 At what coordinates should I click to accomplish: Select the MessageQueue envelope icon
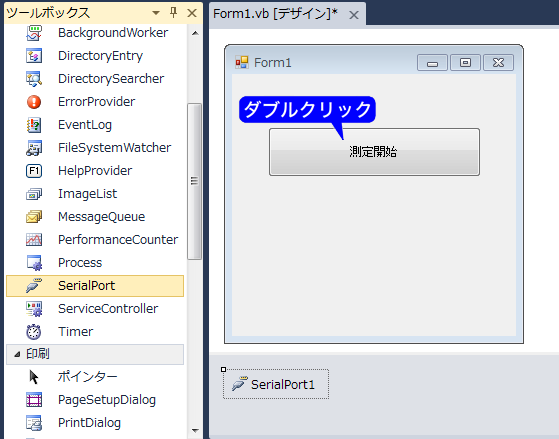pyautogui.click(x=34, y=216)
